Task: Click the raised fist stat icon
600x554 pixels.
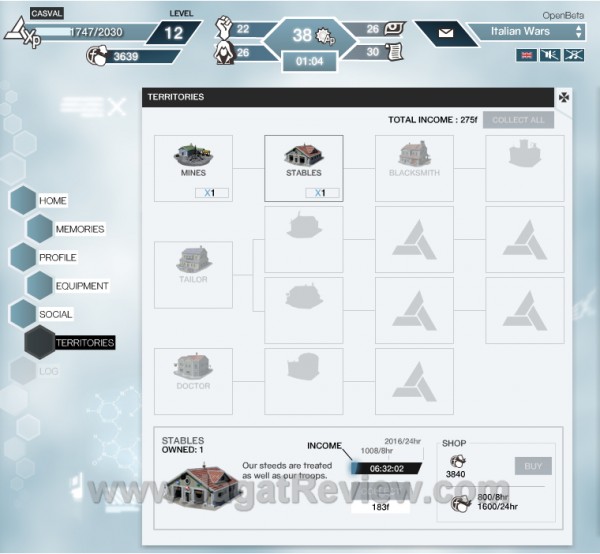Action: pyautogui.click(x=224, y=27)
